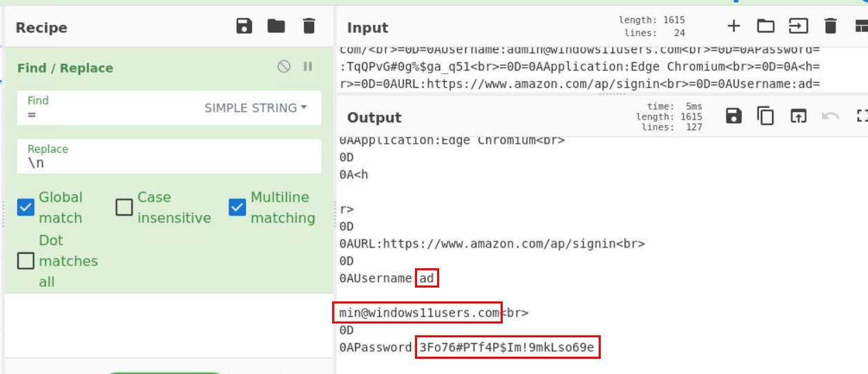
Task: Set a breakpoint on Find / Replace
Action: coord(308,66)
